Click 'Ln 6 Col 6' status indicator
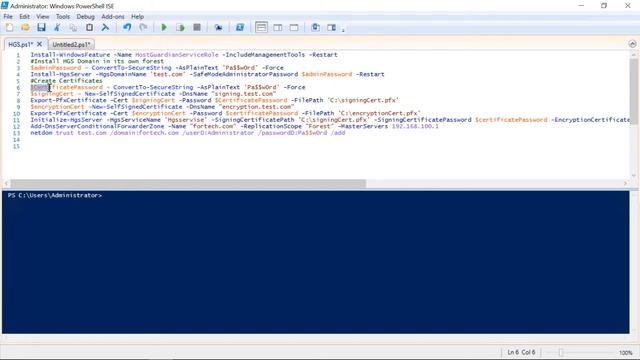 point(521,352)
